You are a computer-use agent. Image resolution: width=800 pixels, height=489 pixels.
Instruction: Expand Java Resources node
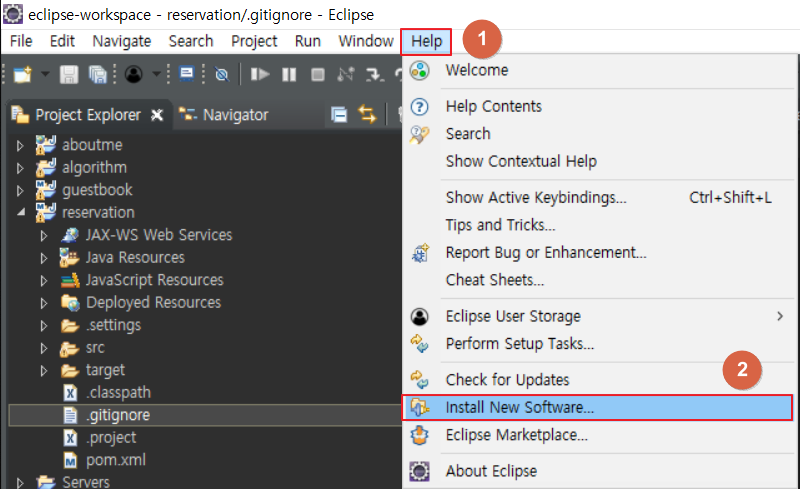(44, 258)
